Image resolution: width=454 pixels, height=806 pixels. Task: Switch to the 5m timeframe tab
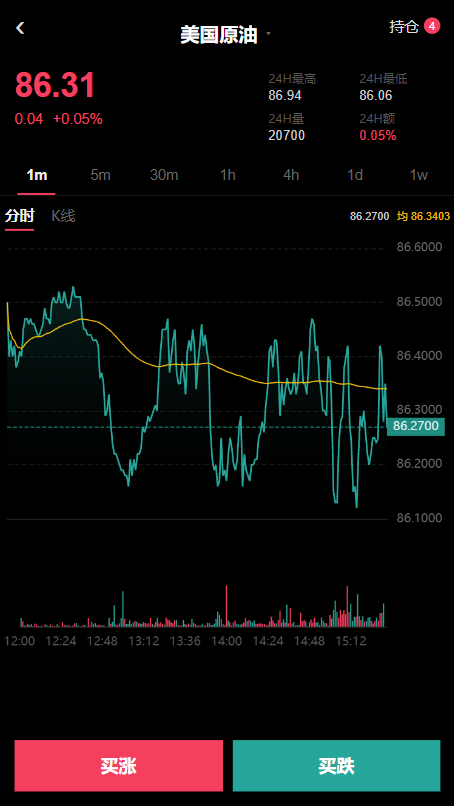coord(100,175)
